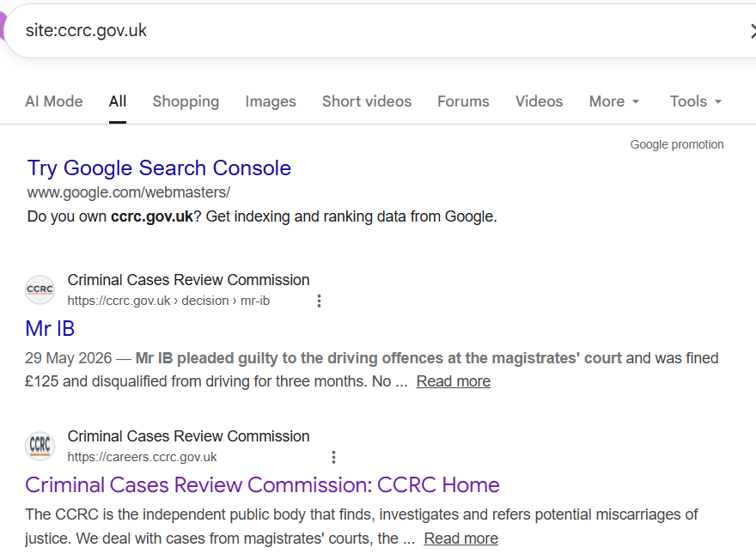Open the Tools dropdown
Screen dimensions: 756x560
[x=696, y=101]
